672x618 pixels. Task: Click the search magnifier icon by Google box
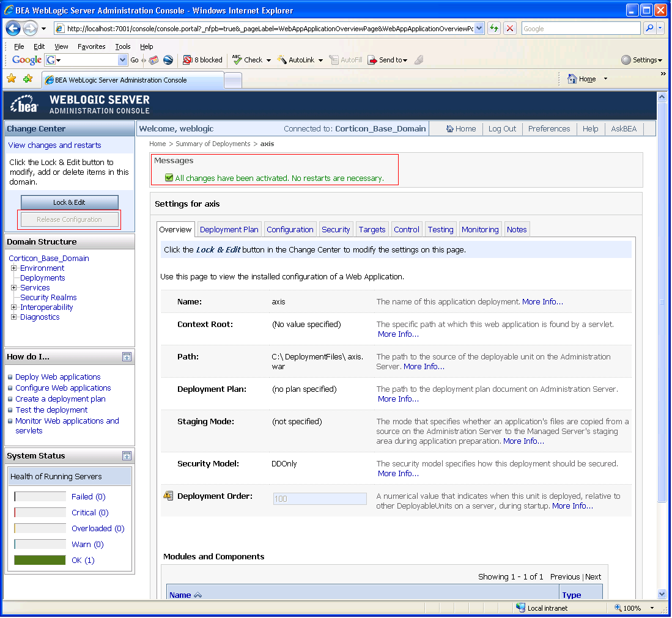pos(649,28)
